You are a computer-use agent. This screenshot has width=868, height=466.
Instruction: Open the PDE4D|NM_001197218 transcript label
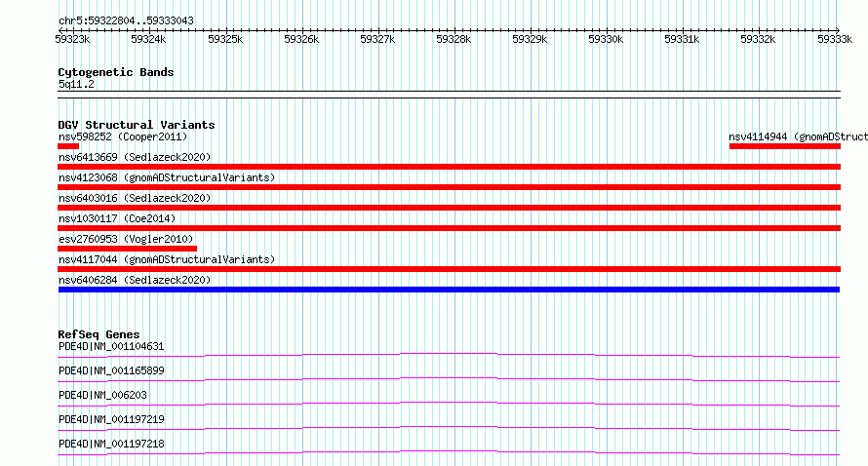111,444
